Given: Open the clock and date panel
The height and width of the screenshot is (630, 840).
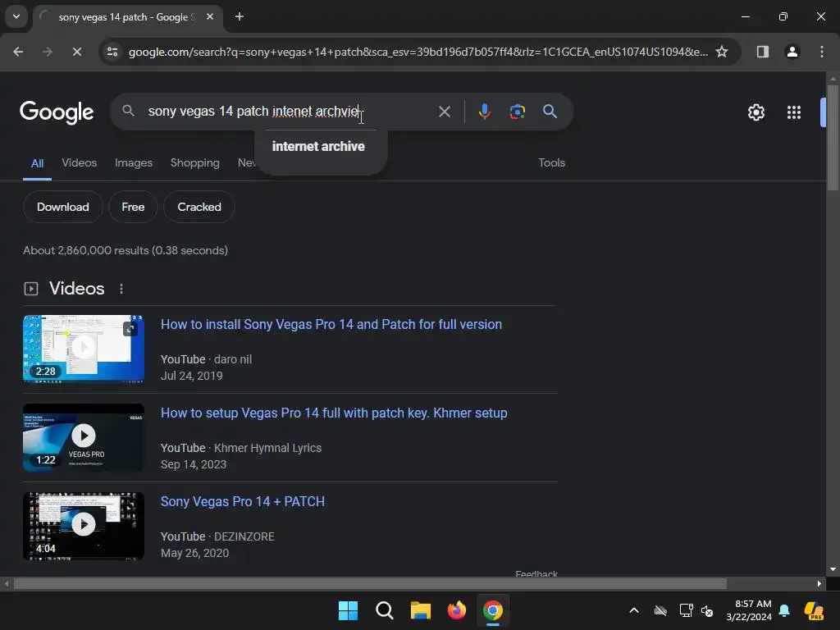Looking at the screenshot, I should pos(748,610).
